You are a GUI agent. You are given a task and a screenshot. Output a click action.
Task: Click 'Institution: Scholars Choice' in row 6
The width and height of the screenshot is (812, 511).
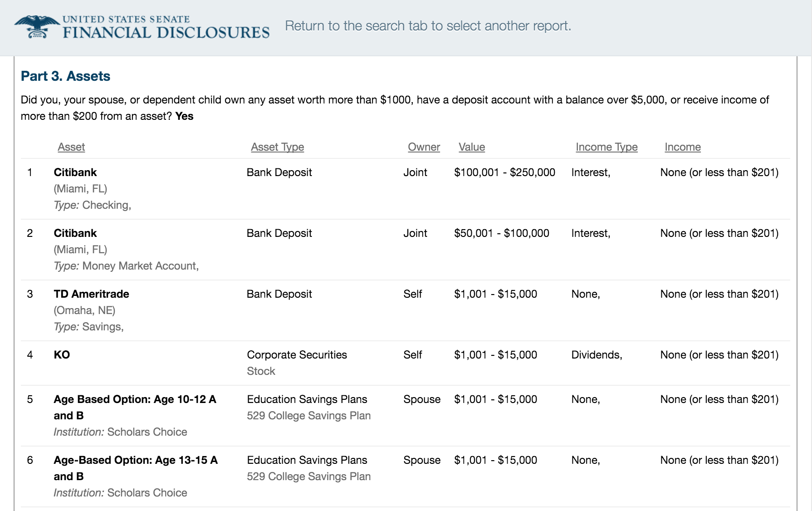[120, 493]
